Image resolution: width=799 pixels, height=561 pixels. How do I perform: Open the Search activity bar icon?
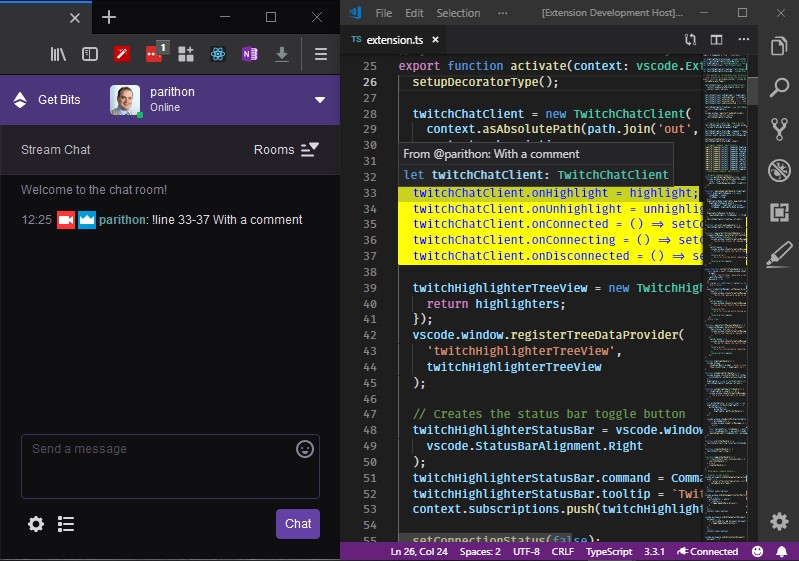(x=779, y=87)
